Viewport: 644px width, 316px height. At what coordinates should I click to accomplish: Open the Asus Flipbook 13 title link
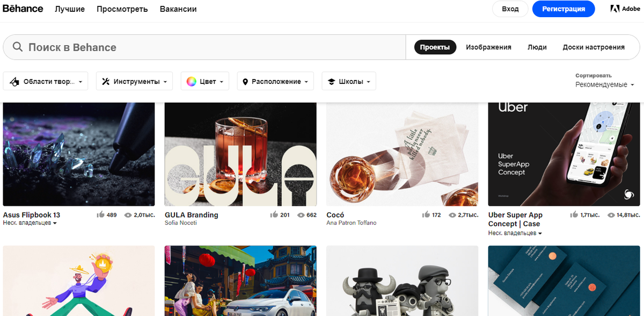point(32,215)
